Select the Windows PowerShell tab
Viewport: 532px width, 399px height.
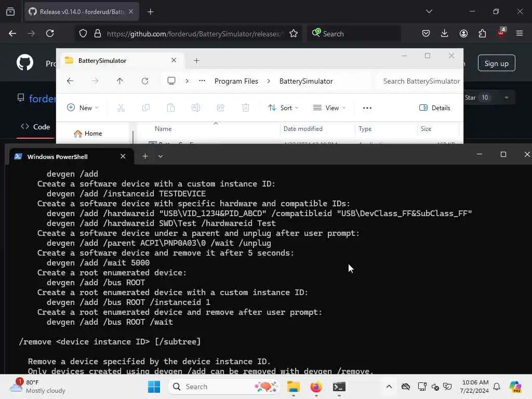pyautogui.click(x=71, y=156)
